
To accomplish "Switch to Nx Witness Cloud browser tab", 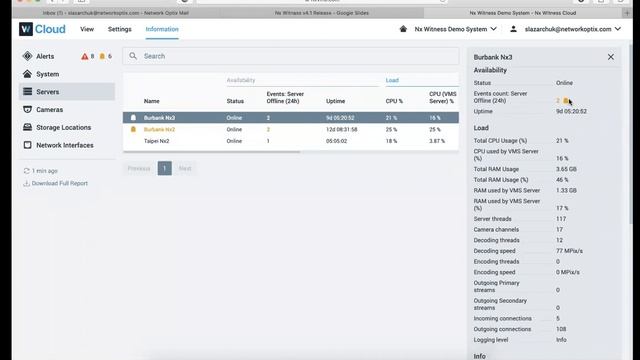I will pyautogui.click(x=522, y=13).
